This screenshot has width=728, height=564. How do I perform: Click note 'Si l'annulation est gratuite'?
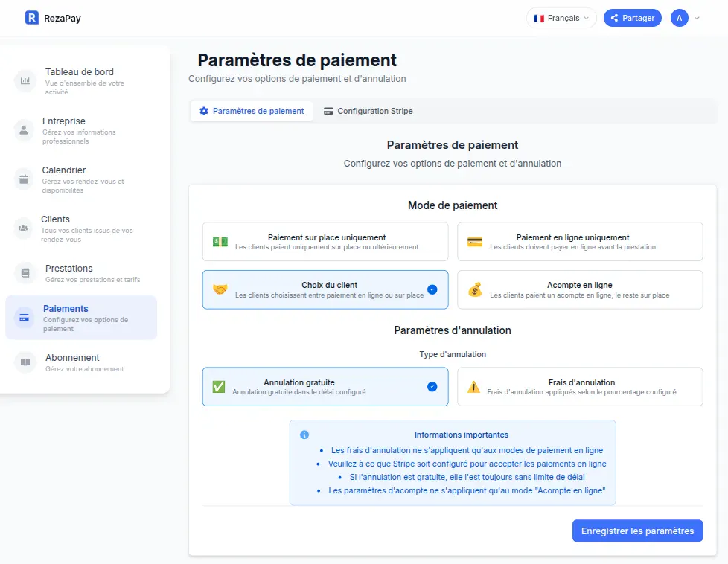click(467, 477)
